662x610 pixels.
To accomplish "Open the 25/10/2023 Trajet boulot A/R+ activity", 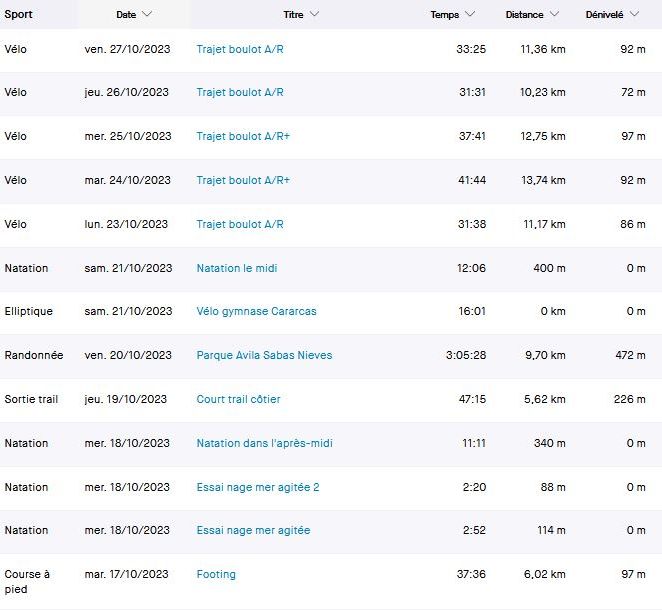I will (243, 136).
